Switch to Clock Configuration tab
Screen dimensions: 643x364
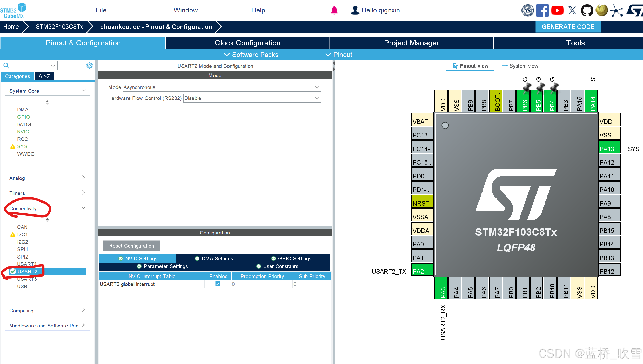[247, 43]
